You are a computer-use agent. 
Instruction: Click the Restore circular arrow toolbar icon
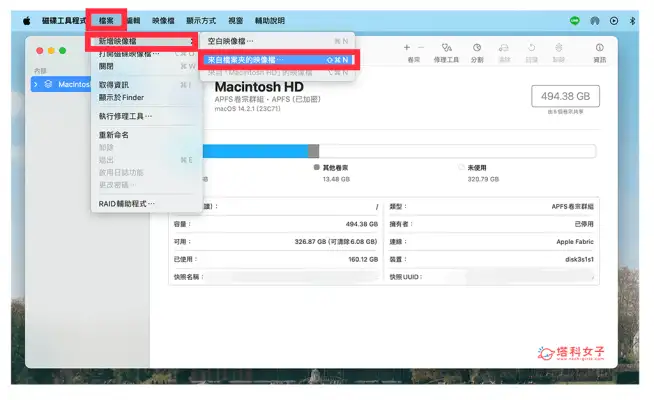[x=531, y=48]
